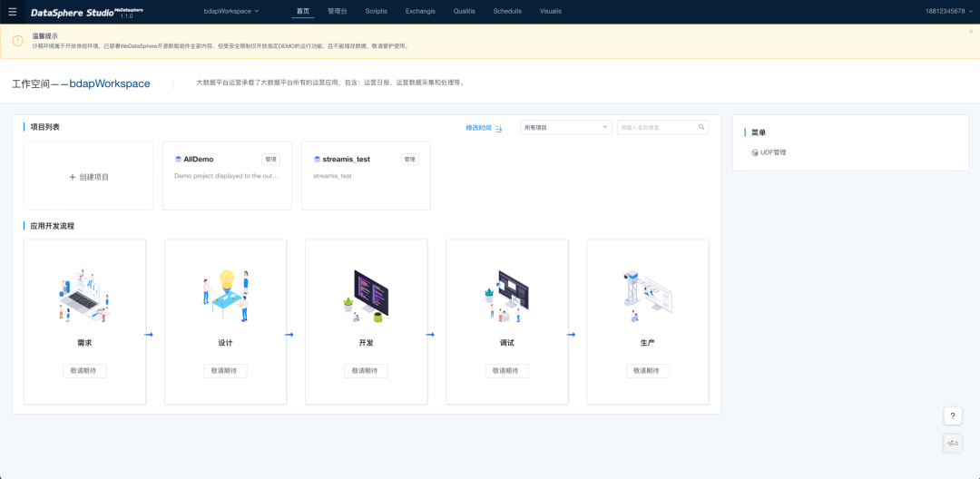Open the 18812345678 user account menu
Image resolution: width=980 pixels, height=479 pixels.
tap(952, 11)
